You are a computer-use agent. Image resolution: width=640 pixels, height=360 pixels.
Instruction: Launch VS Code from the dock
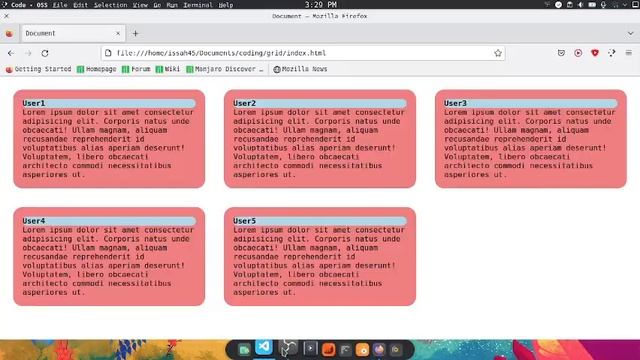(x=264, y=347)
